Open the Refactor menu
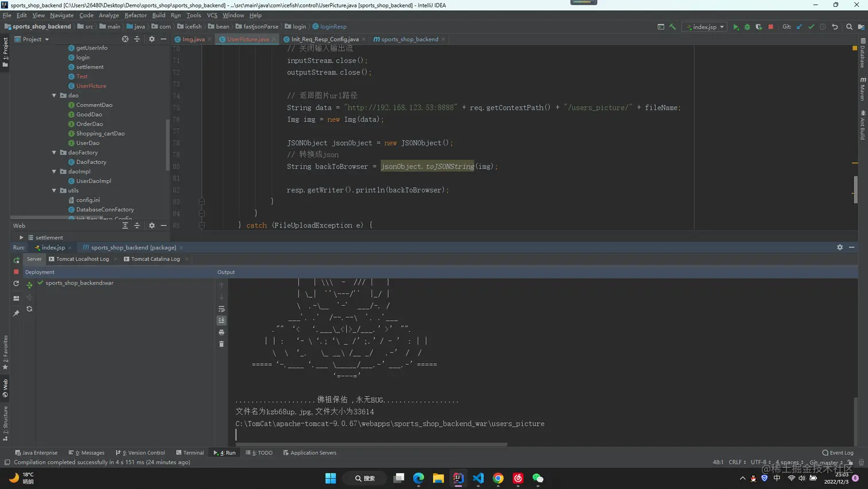868x489 pixels. [x=135, y=16]
